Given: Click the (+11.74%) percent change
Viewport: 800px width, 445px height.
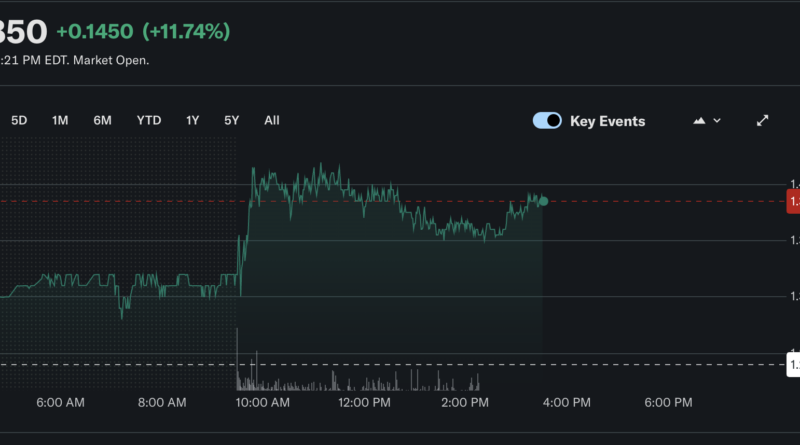Looking at the screenshot, I should point(186,31).
